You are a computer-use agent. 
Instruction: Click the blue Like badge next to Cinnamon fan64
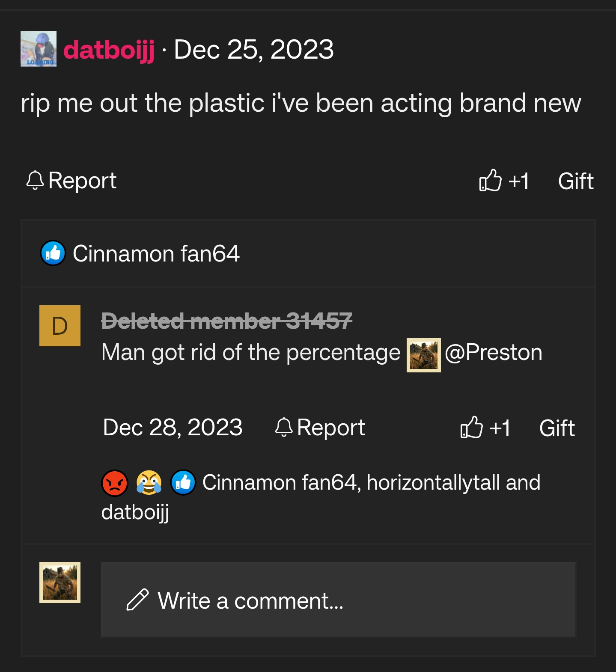(53, 254)
